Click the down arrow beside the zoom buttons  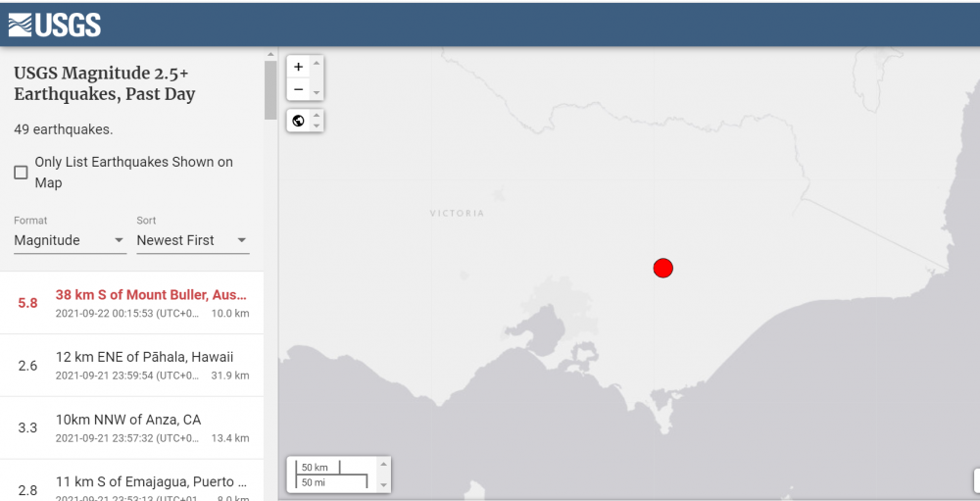coord(317,92)
